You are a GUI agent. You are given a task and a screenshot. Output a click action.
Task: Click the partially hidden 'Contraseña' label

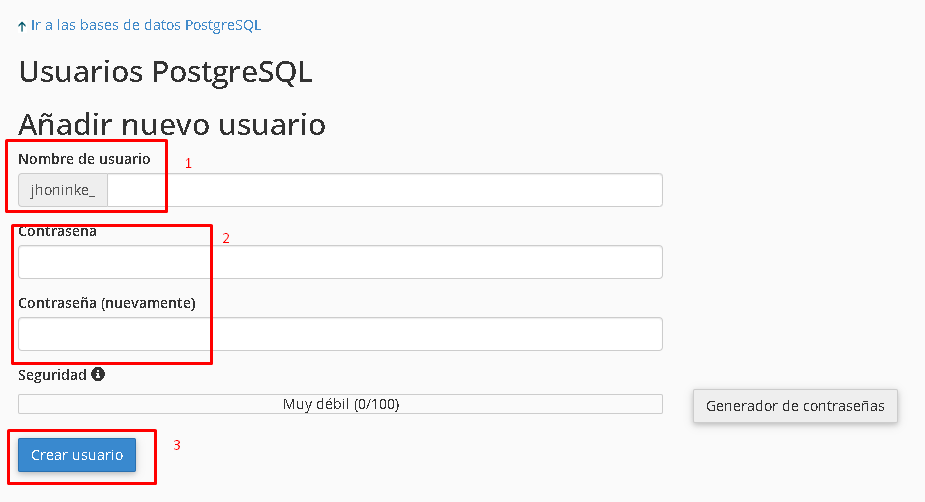click(57, 231)
